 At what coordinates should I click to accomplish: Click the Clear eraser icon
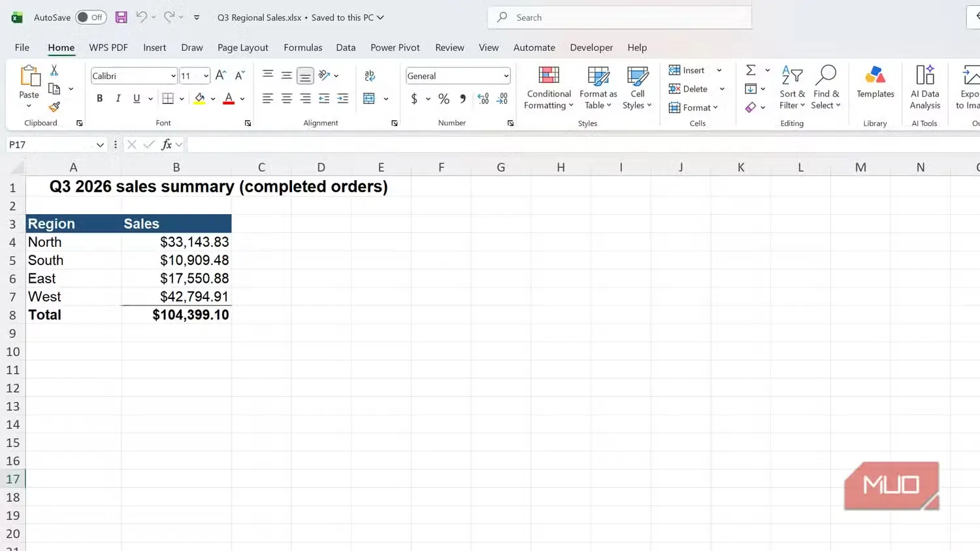[x=751, y=107]
